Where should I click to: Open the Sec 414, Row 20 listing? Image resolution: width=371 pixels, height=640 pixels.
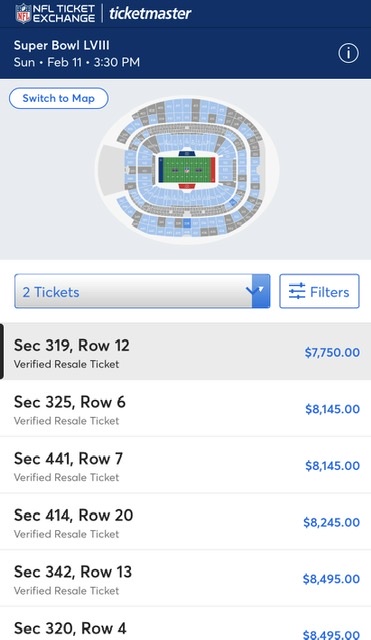pos(185,522)
